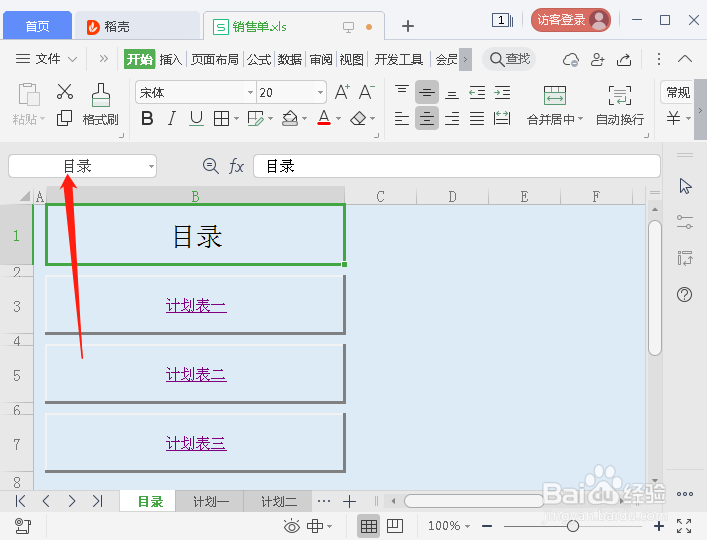This screenshot has height=540, width=707.
Task: Click the 访客登录 login button
Action: pyautogui.click(x=571, y=20)
